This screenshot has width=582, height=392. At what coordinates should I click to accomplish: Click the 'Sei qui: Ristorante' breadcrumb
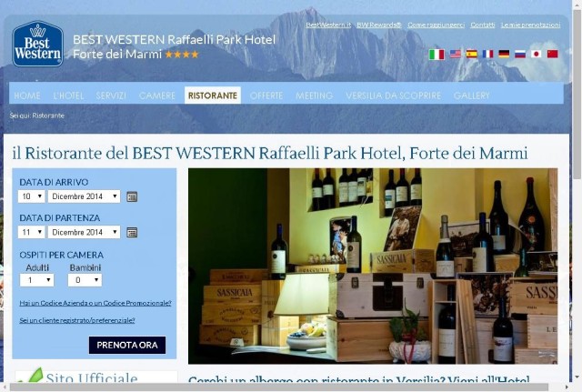click(x=37, y=116)
